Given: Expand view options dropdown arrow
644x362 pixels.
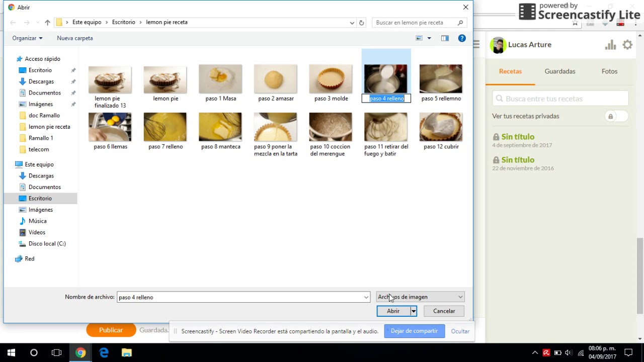Looking at the screenshot, I should [x=429, y=38].
